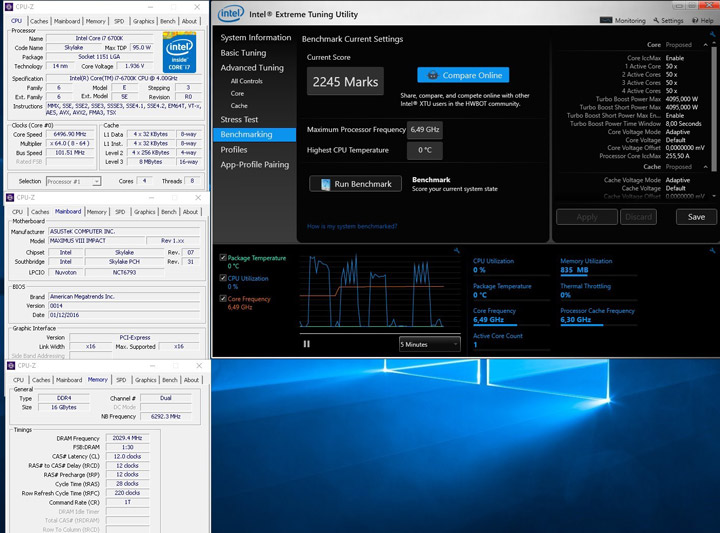Viewport: 720px width, 533px height.
Task: Uncheck the Package Temperature checkbox
Action: coord(222,258)
